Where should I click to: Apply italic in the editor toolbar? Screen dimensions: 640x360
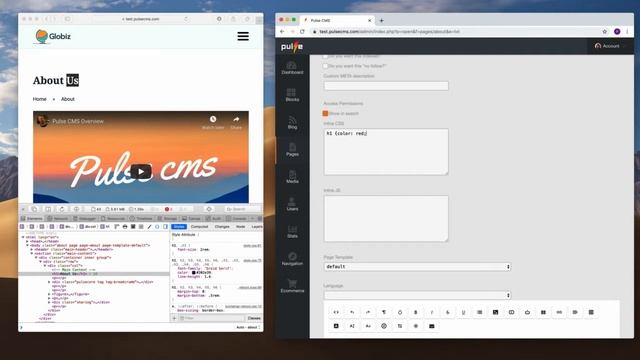coord(431,312)
